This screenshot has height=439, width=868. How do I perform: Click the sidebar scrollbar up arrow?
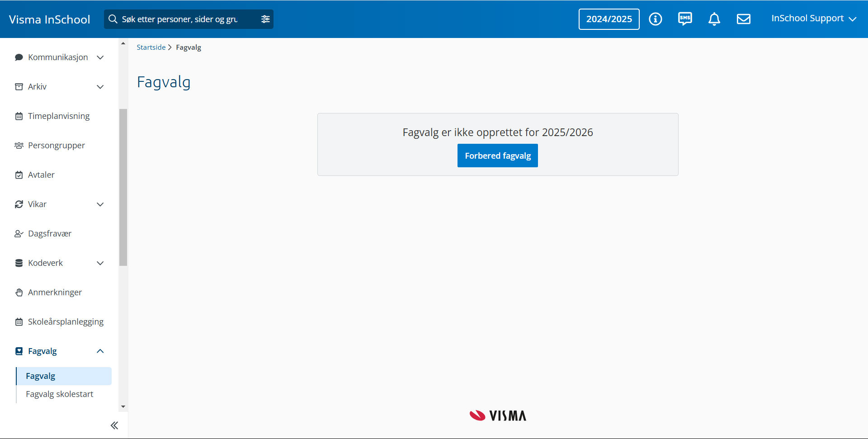pos(123,43)
